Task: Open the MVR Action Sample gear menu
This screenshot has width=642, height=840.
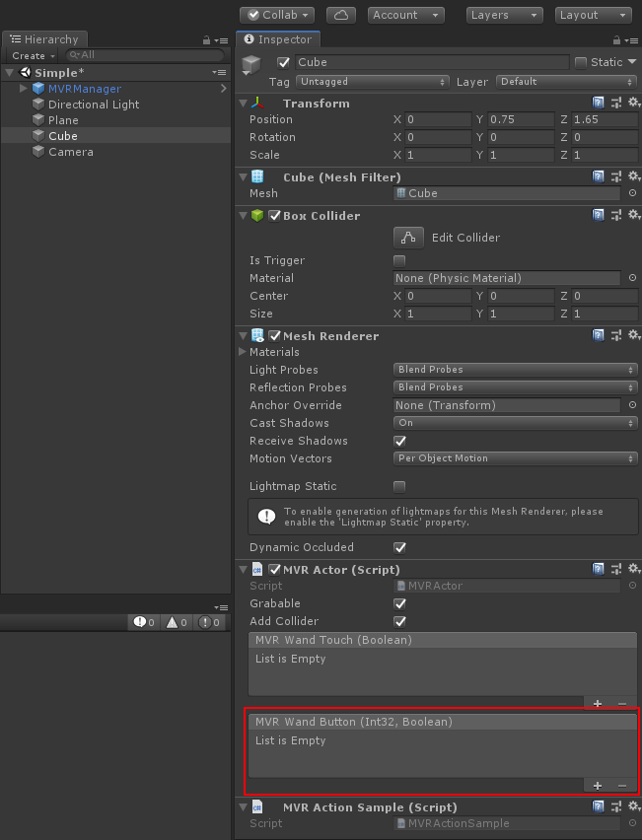Action: tap(634, 806)
